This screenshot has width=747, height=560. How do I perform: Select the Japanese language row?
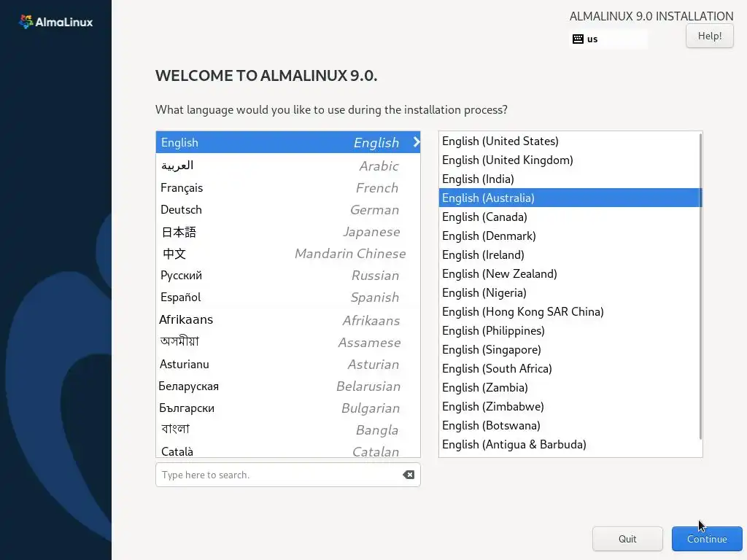[x=287, y=232]
